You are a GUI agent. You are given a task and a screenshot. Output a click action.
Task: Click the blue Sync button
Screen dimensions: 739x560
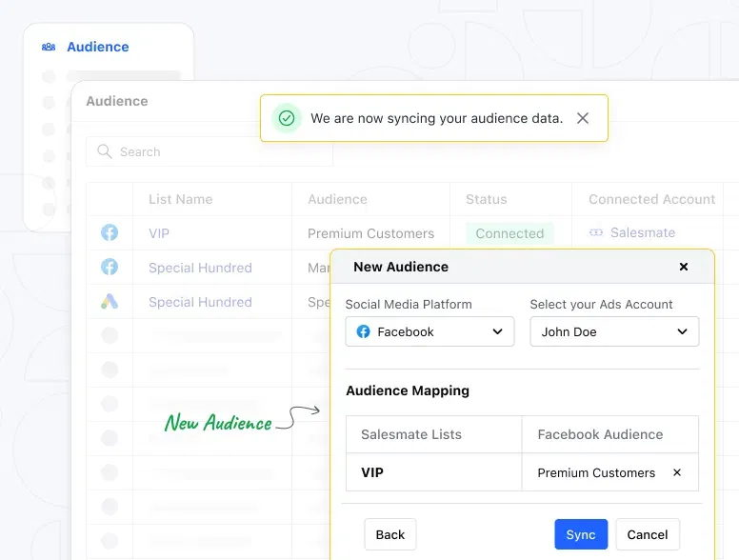pos(581,534)
